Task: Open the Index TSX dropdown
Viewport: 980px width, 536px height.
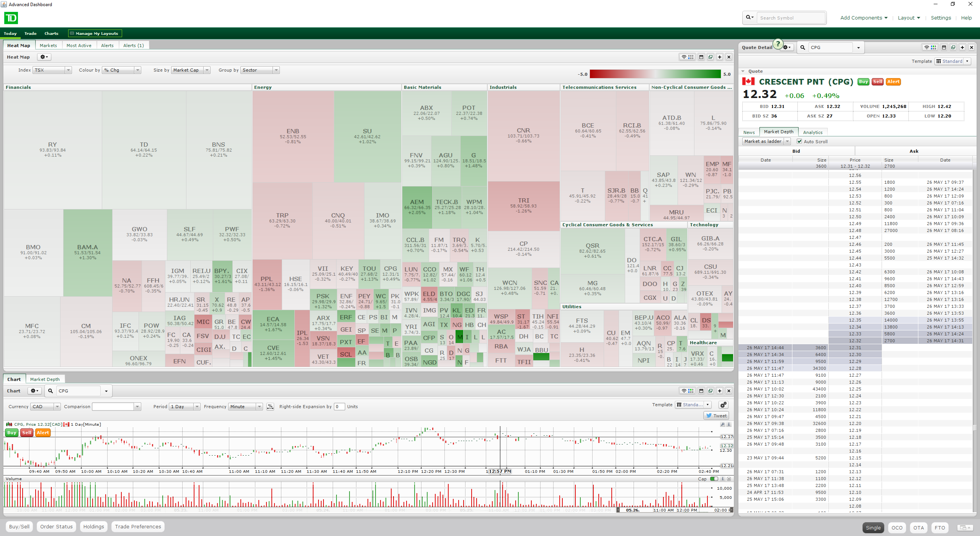Action: click(x=52, y=70)
